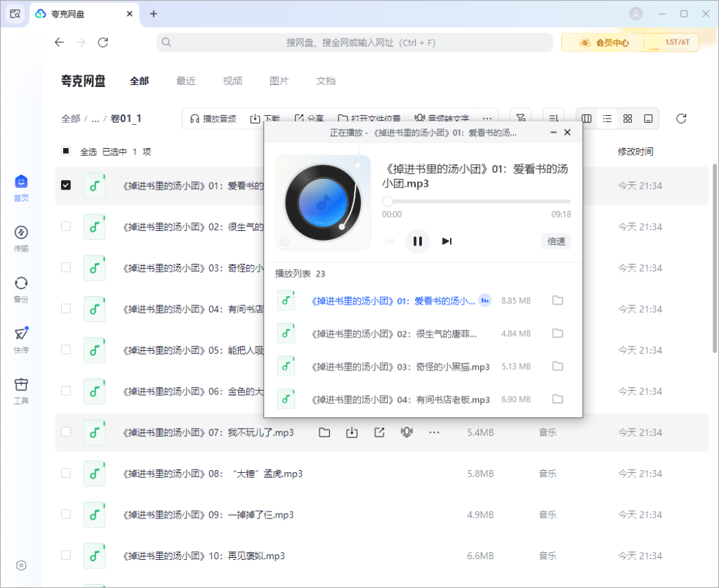Uncheck the selected track 01 checkbox

[x=65, y=185]
